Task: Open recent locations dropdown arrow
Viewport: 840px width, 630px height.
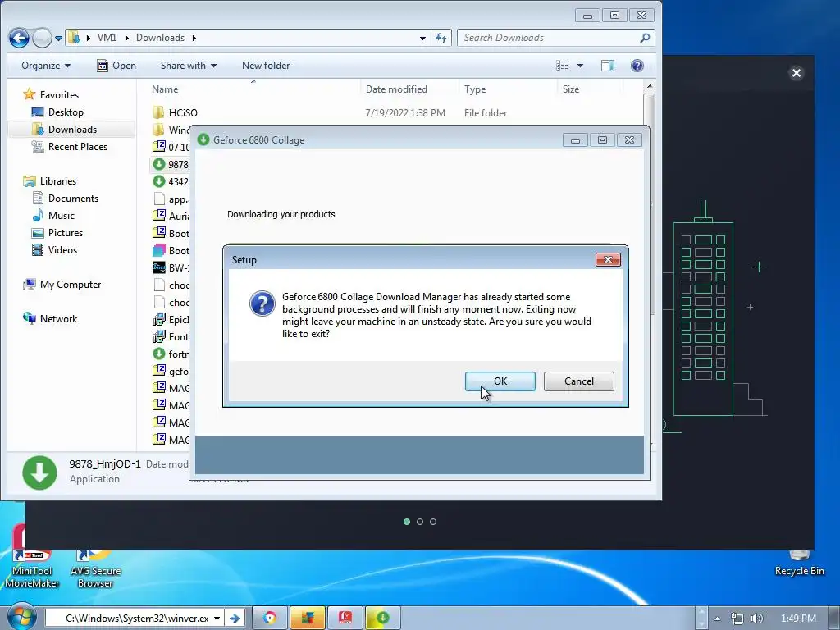Action: (59, 38)
